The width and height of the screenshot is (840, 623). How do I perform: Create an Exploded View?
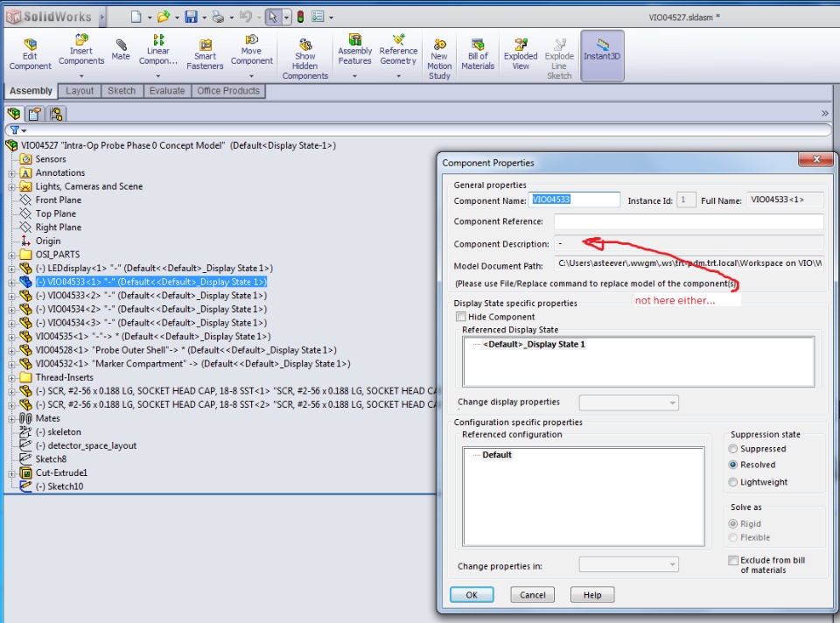point(521,54)
